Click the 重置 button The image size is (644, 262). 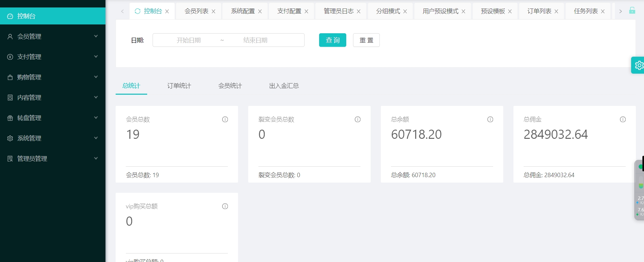pyautogui.click(x=366, y=40)
